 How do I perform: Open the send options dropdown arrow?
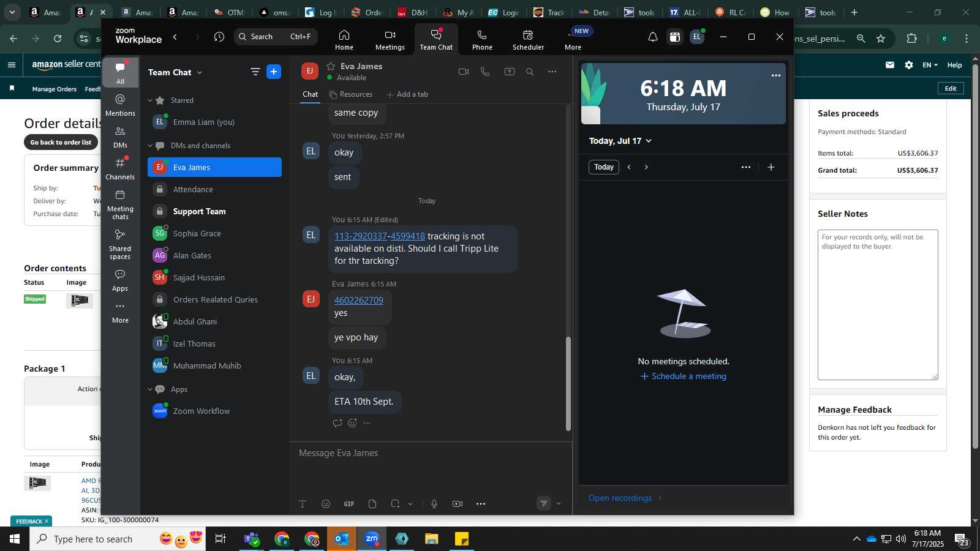559,504
